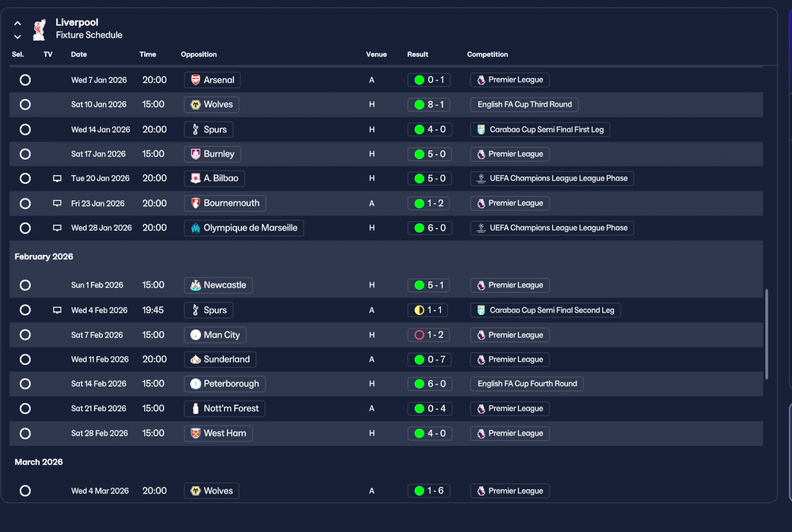Image resolution: width=792 pixels, height=532 pixels.
Task: Sort by the Venue column header
Action: [376, 54]
